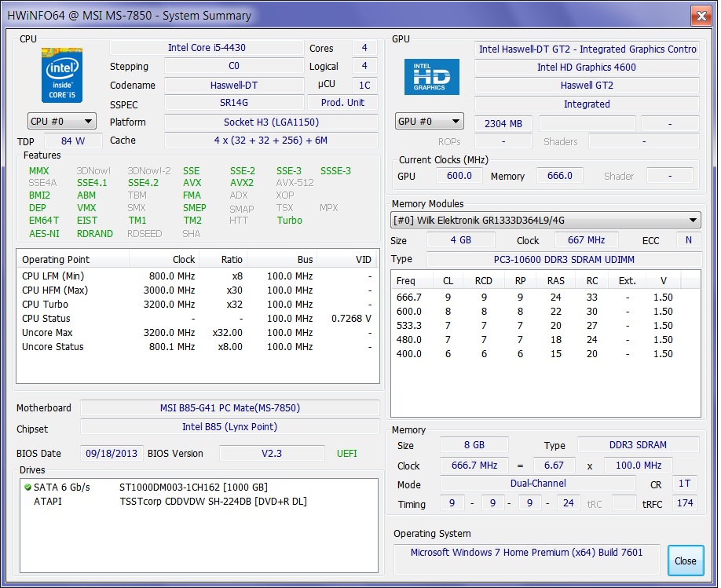Select the CPU Status row
Image resolution: width=721 pixels, height=588 pixels.
(197, 319)
